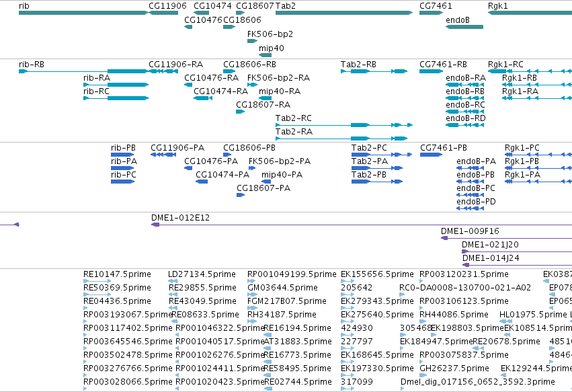Click the LD27134.5prime EST label
572x392 pixels.
coord(202,274)
